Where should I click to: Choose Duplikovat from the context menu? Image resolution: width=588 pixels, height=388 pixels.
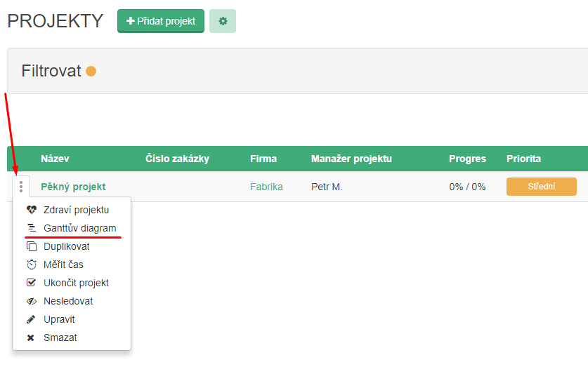click(66, 246)
